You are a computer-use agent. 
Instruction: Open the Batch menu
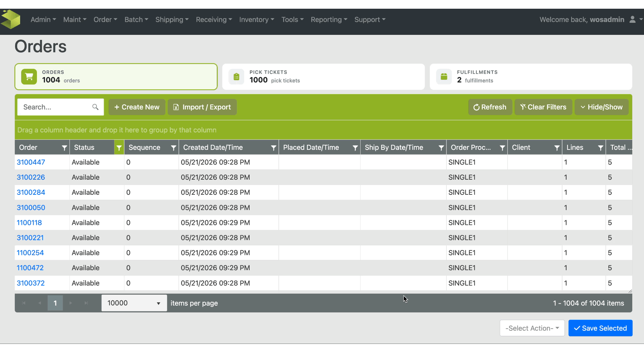coord(136,19)
